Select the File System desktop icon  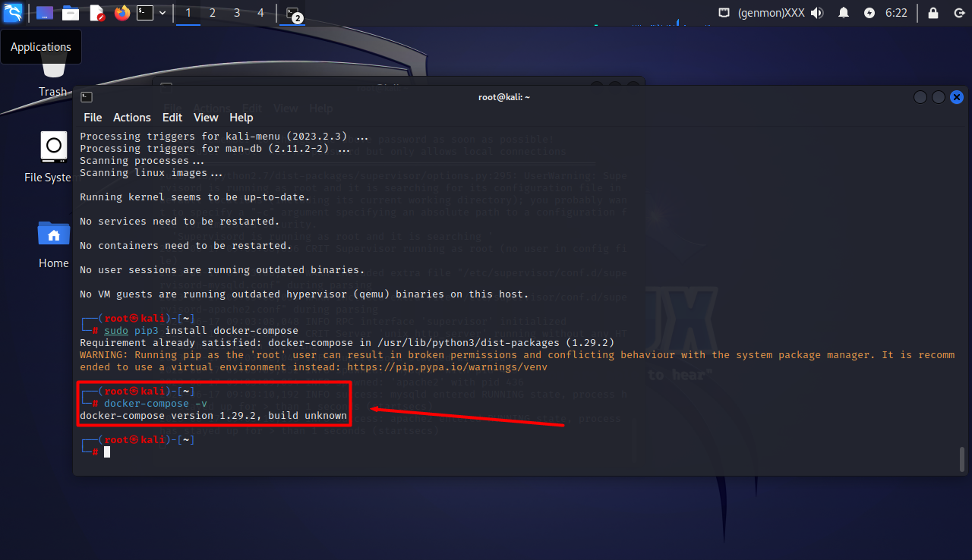click(49, 157)
